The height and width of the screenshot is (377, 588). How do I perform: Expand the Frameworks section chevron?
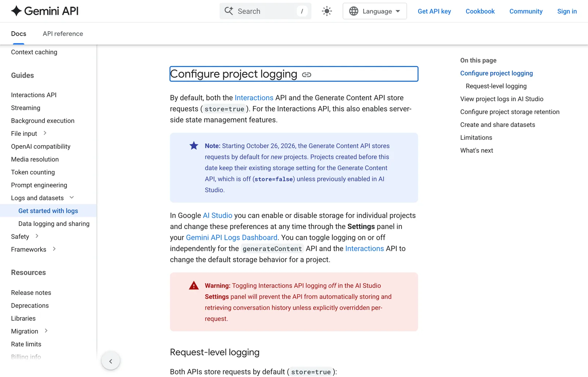(x=54, y=249)
